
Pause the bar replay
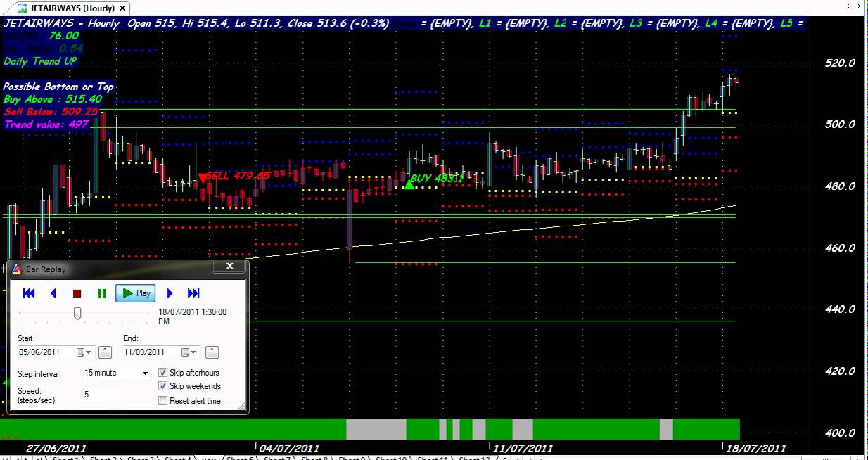[x=102, y=293]
